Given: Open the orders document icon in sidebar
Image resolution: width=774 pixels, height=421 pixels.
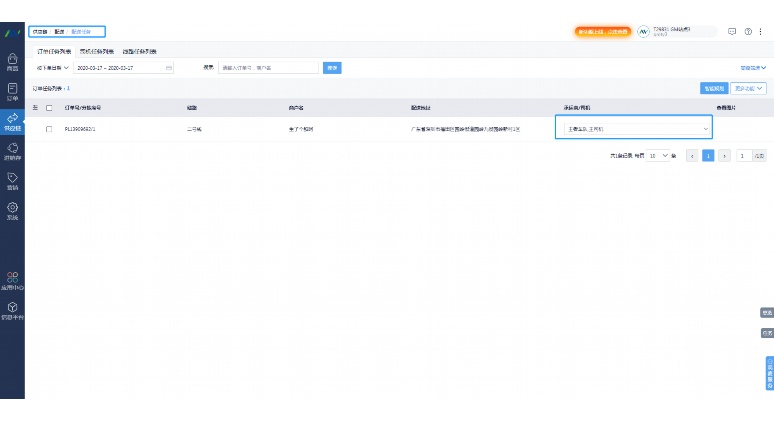Looking at the screenshot, I should click(x=12, y=88).
